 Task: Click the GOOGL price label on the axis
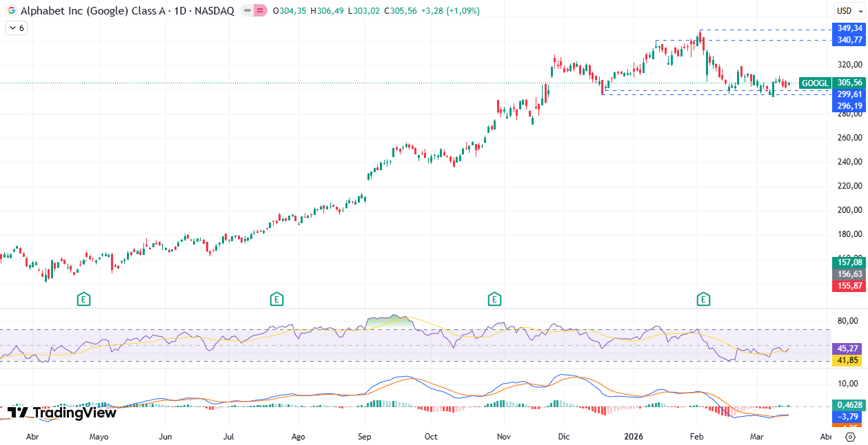click(815, 83)
